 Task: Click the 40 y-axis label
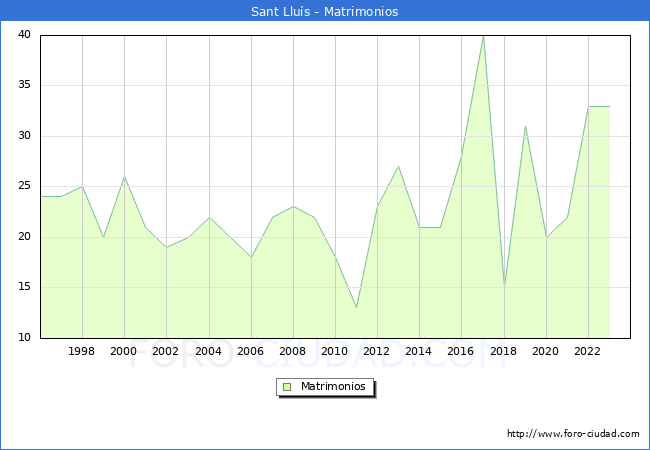(x=24, y=35)
